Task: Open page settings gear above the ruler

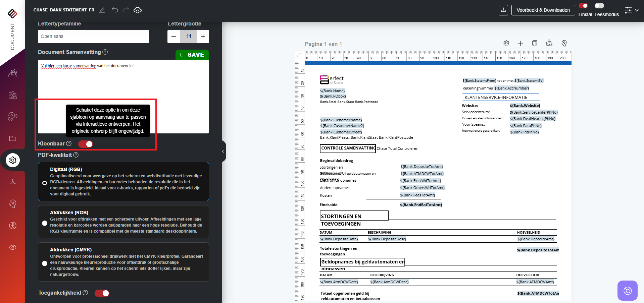Action: pyautogui.click(x=506, y=43)
